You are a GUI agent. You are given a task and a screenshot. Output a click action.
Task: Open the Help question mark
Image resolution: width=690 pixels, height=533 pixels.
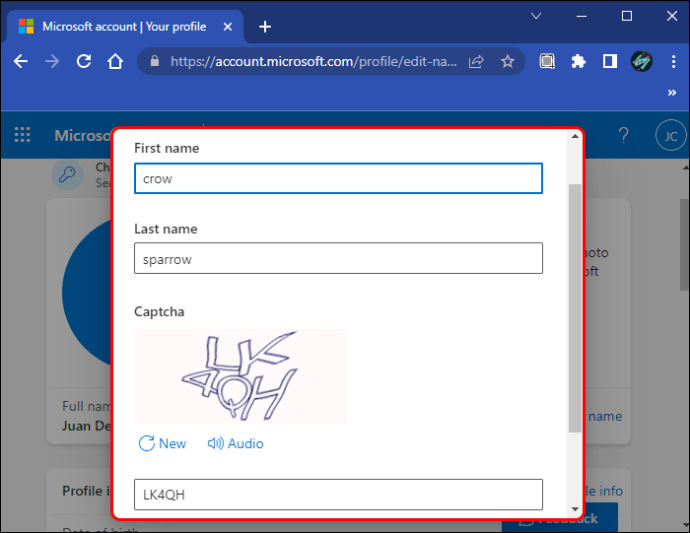tap(623, 135)
